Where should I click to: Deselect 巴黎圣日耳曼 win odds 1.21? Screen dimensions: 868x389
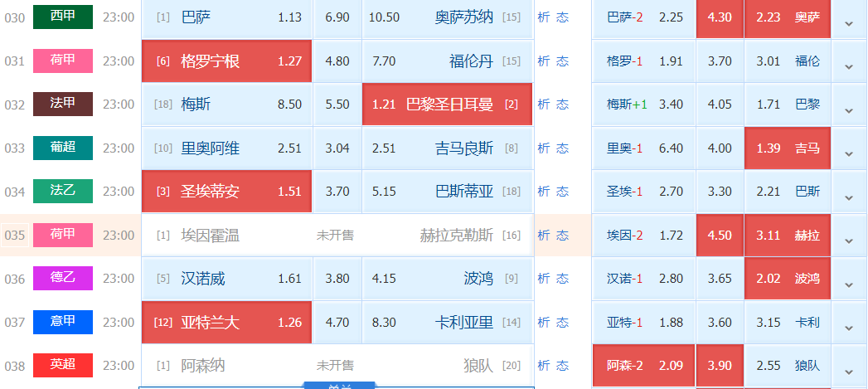tap(448, 105)
